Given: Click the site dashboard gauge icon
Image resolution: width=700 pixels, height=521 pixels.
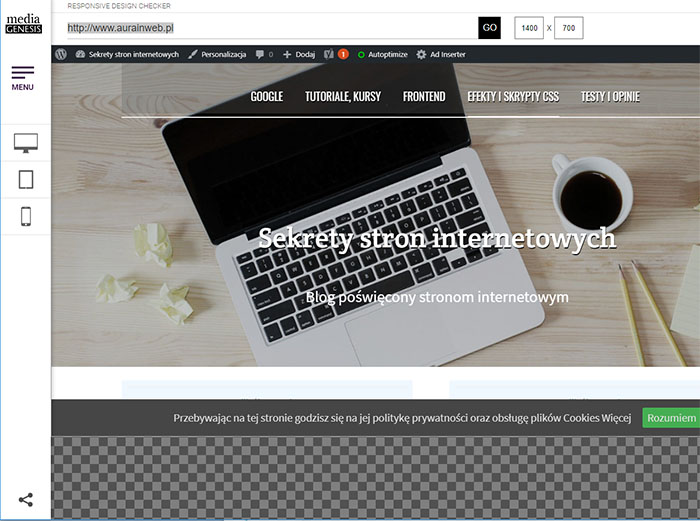Looking at the screenshot, I should point(80,54).
